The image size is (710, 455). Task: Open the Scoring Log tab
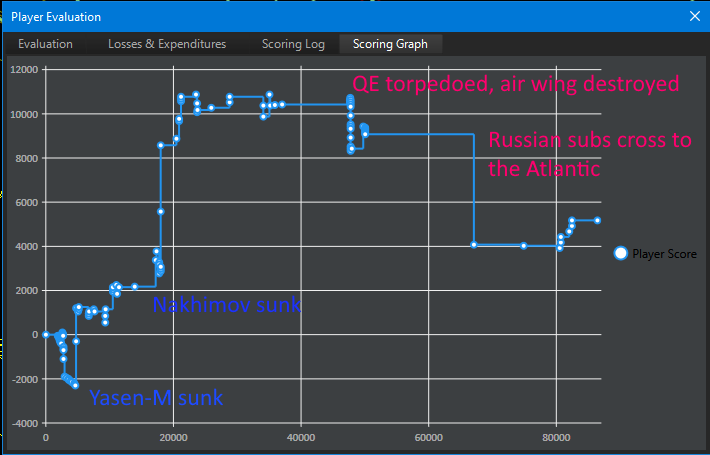click(293, 44)
